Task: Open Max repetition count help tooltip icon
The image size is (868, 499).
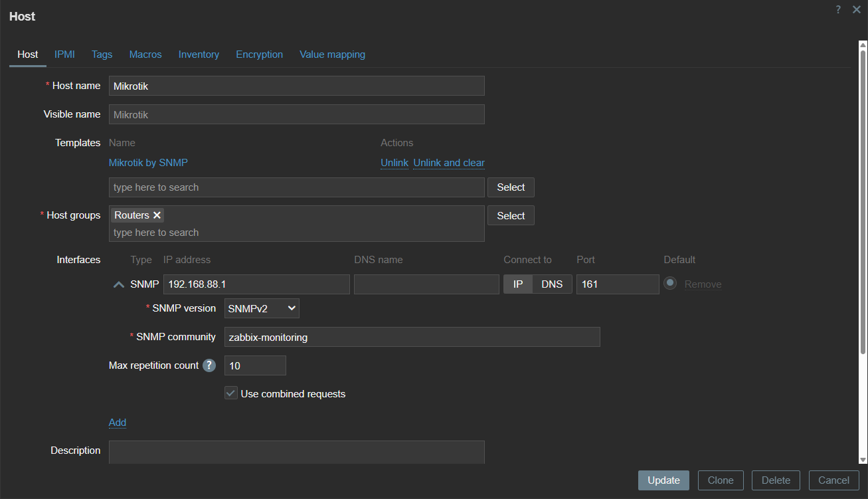Action: 209,365
